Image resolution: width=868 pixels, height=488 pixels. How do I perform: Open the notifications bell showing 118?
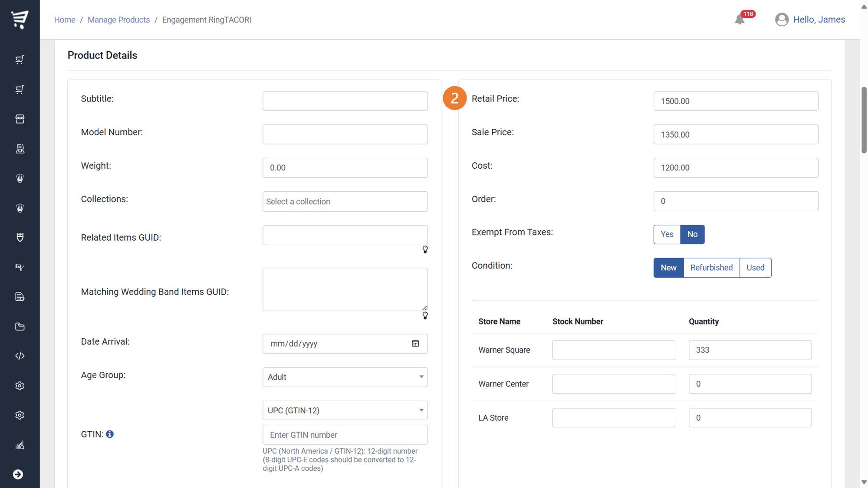coord(740,20)
